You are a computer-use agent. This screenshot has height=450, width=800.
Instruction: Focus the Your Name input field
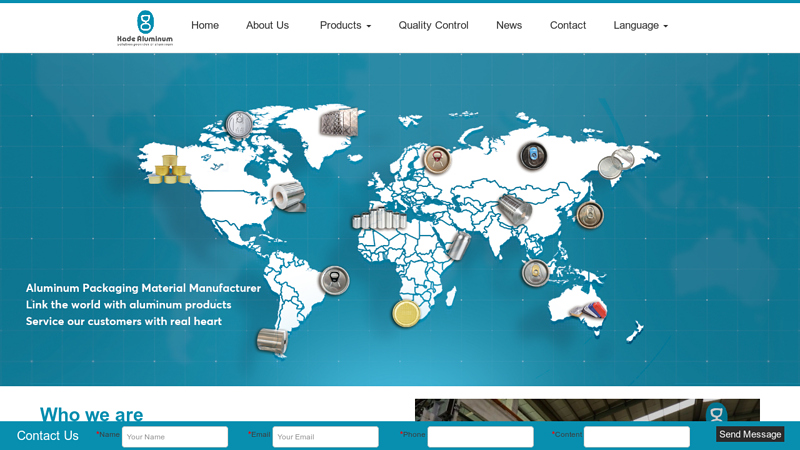(x=174, y=437)
